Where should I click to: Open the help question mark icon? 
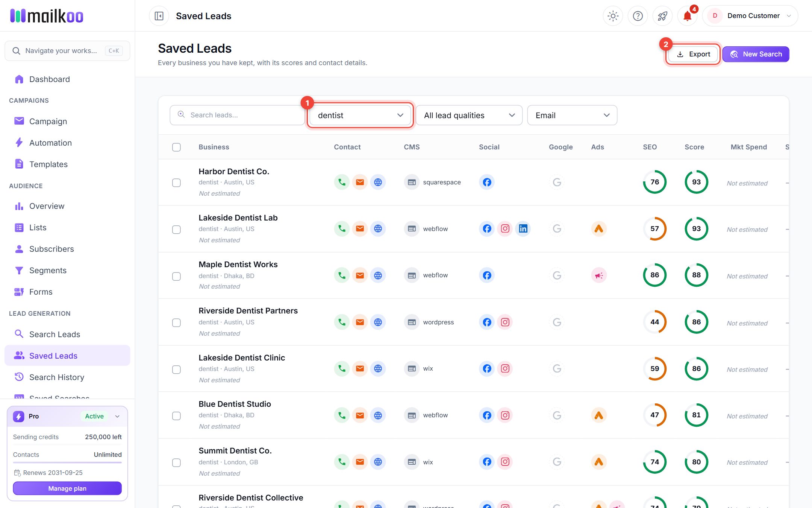click(x=638, y=16)
